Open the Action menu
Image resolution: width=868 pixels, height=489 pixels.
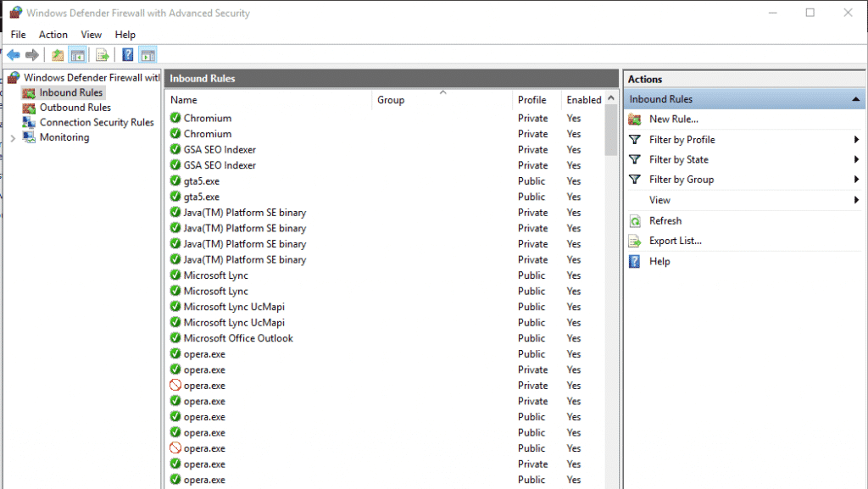53,35
